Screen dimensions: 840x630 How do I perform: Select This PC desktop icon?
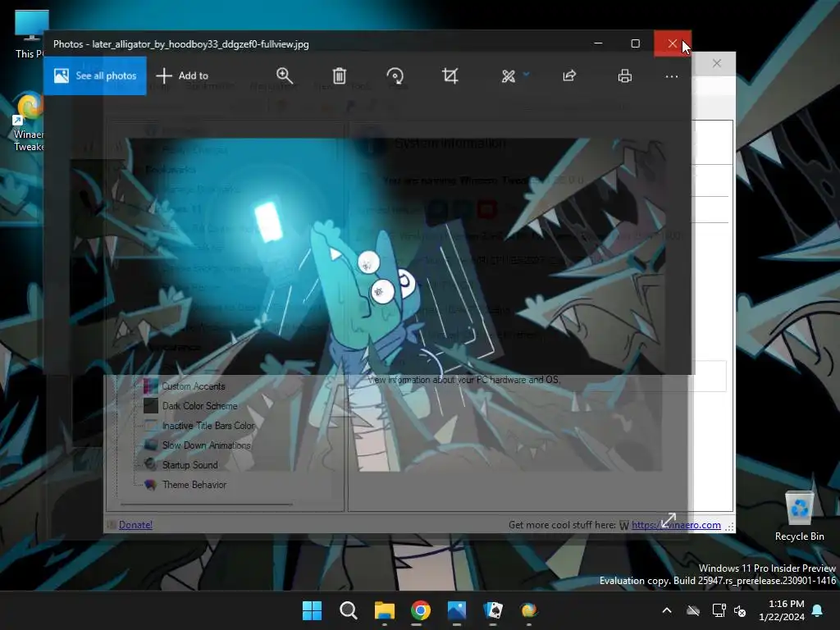[x=31, y=34]
